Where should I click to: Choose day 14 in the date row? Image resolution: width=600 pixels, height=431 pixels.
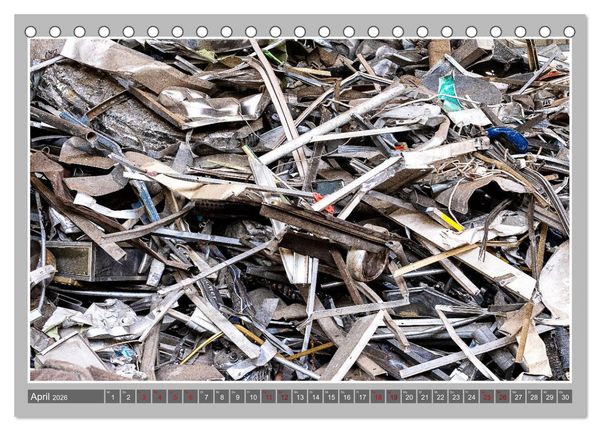(315, 397)
